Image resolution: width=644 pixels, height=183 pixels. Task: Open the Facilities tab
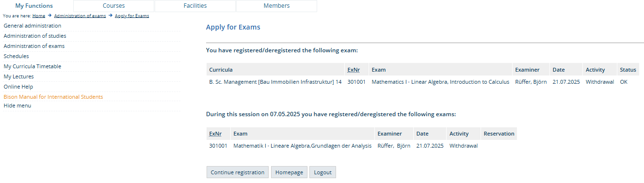pos(195,6)
